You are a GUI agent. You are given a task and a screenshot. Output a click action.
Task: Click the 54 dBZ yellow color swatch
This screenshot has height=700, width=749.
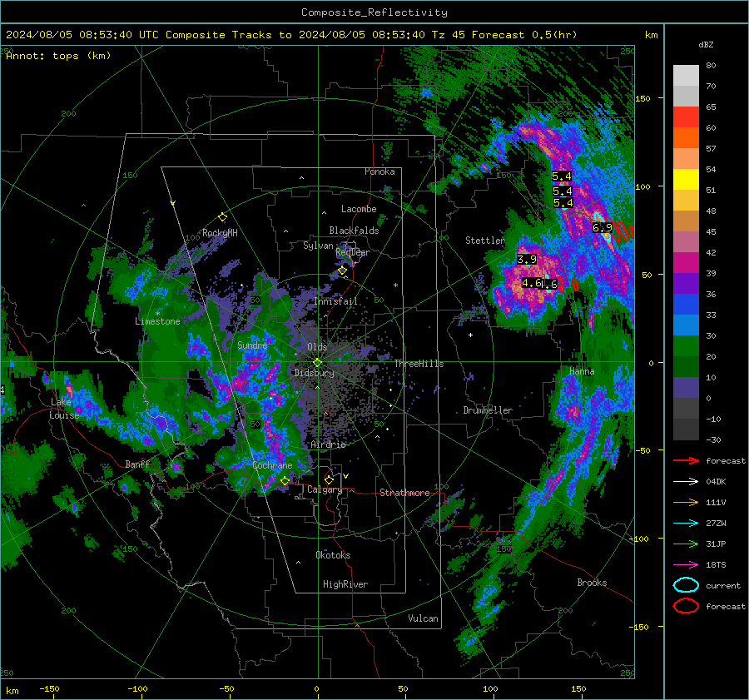[686, 180]
